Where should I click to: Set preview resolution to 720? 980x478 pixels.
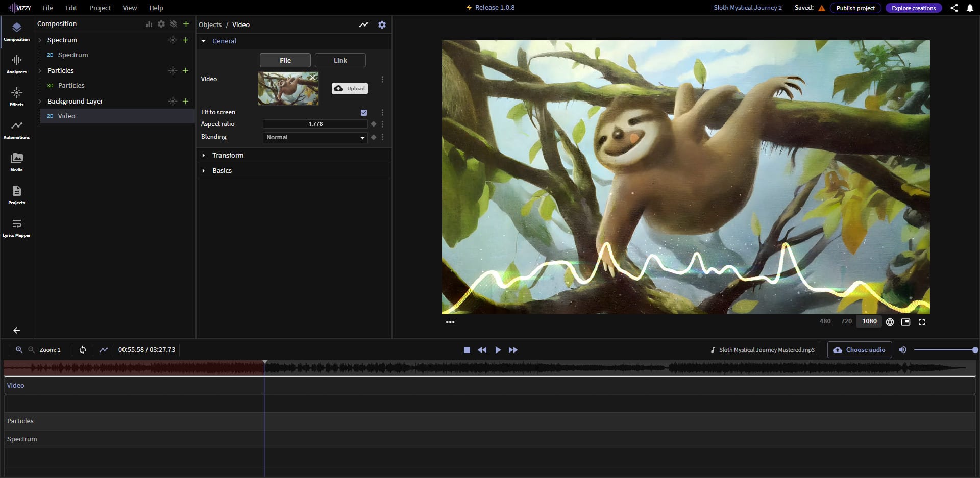(x=846, y=321)
